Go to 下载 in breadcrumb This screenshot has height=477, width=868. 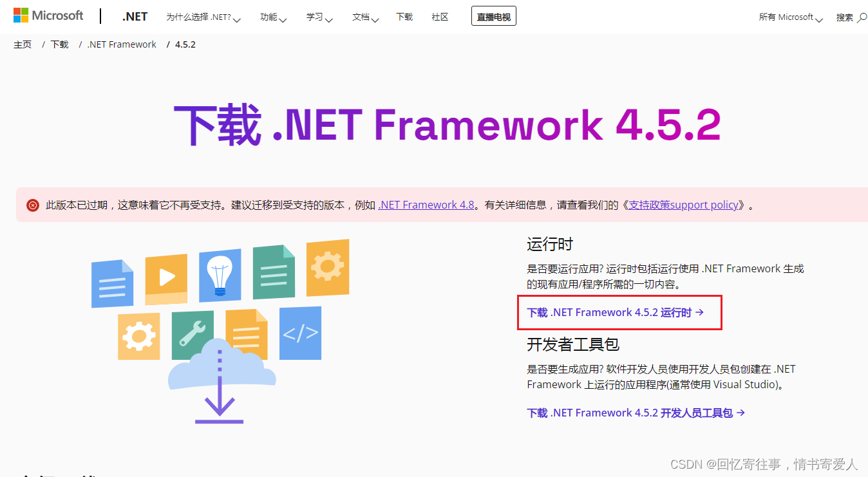click(59, 44)
